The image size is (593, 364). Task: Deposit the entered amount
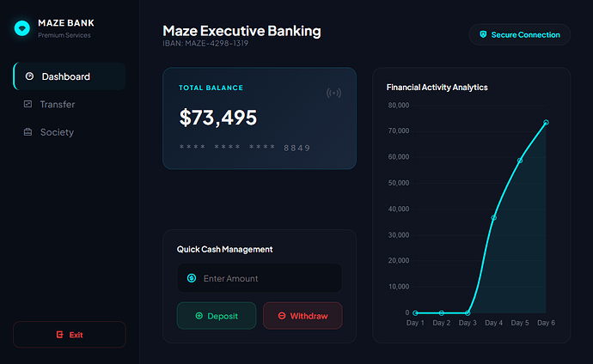pos(217,316)
